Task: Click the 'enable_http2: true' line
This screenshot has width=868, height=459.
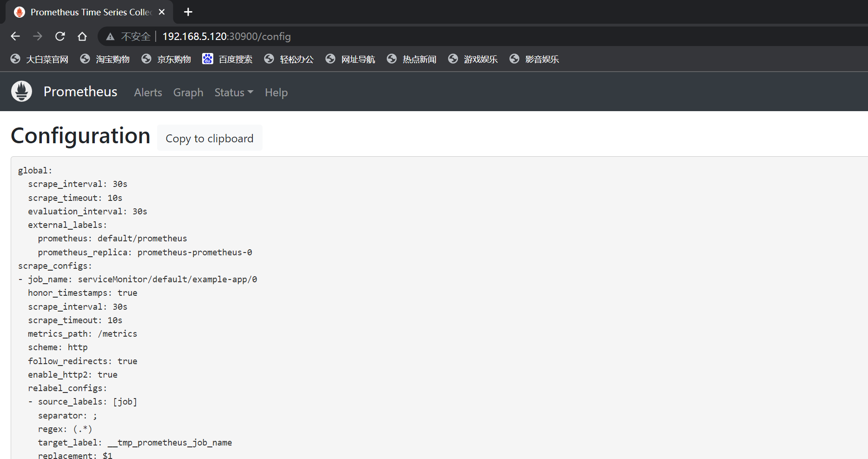Action: pyautogui.click(x=72, y=375)
